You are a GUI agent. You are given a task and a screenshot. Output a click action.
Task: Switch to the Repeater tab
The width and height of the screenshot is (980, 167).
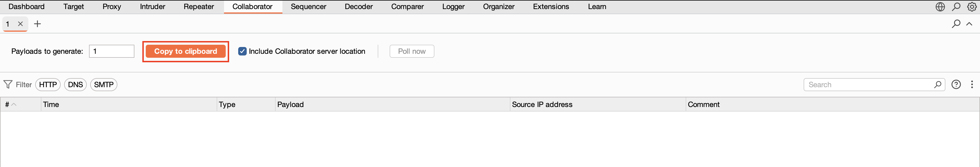pyautogui.click(x=198, y=7)
